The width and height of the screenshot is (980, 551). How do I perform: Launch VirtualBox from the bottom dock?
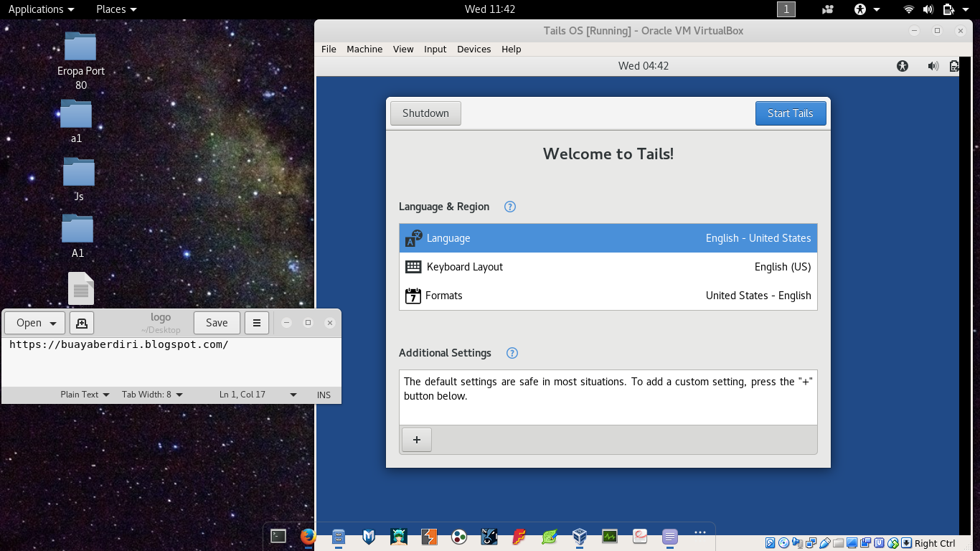579,537
